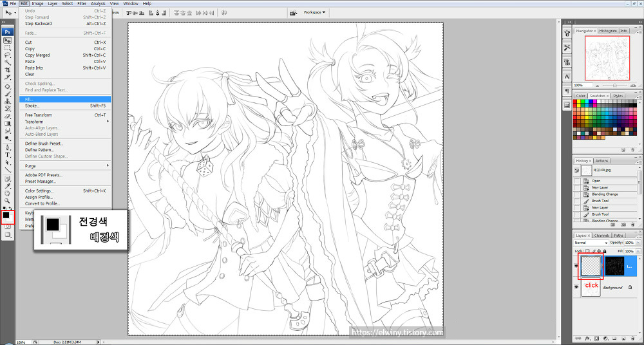Select the Background layer thumbnail

coord(591,287)
